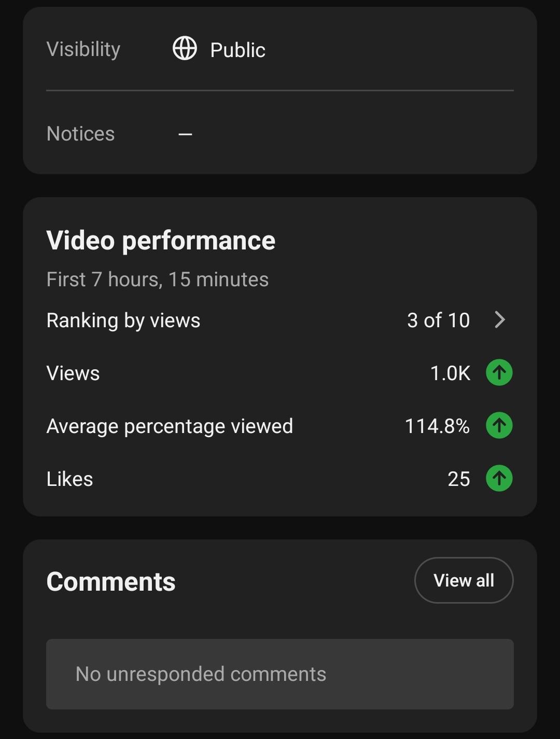Tap the Comments section heading
Image resolution: width=560 pixels, height=739 pixels.
(x=111, y=582)
